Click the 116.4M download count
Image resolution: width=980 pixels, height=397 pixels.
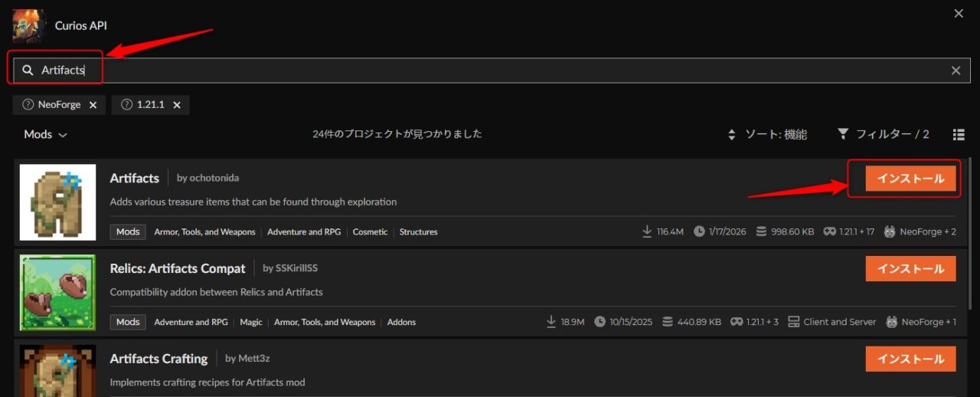pos(670,231)
